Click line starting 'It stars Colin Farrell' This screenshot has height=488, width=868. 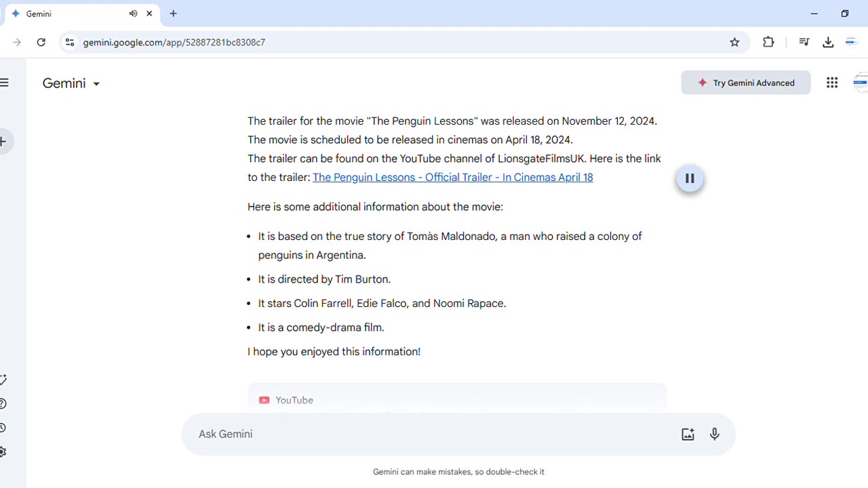tap(382, 304)
